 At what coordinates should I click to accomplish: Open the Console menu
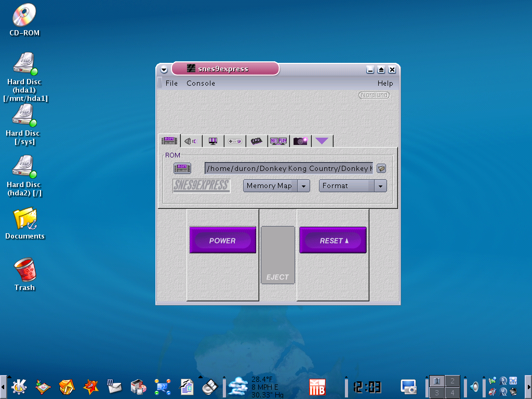tap(201, 83)
